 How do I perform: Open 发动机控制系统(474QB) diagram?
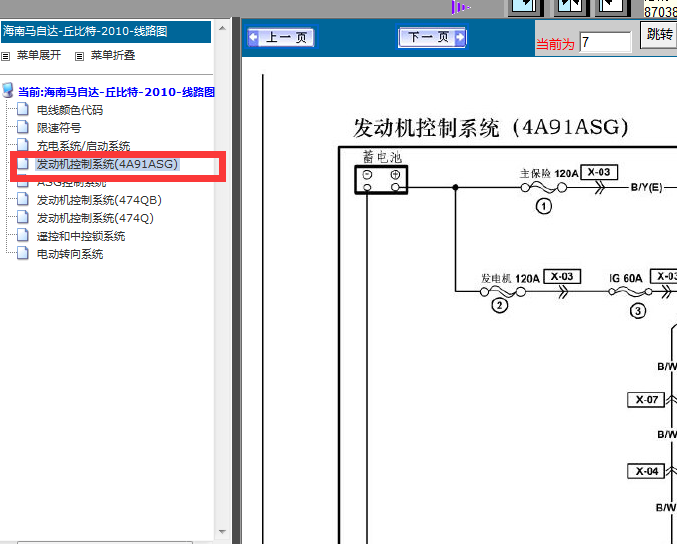coord(99,200)
